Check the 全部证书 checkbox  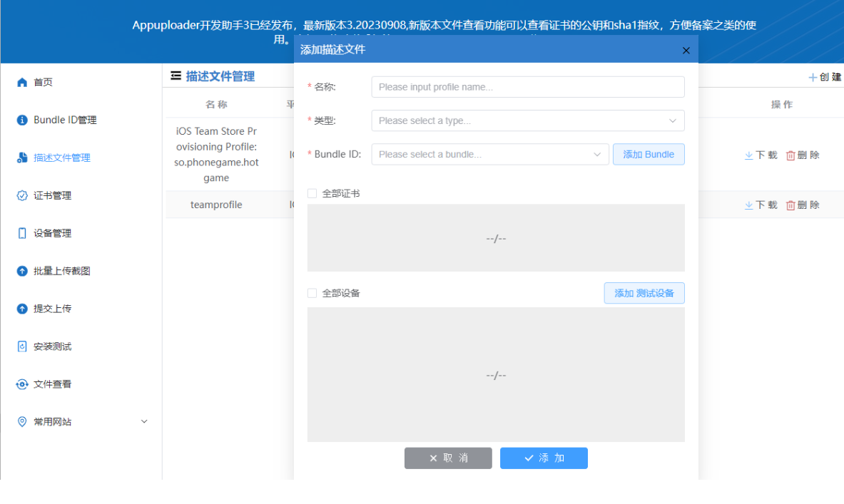point(312,192)
